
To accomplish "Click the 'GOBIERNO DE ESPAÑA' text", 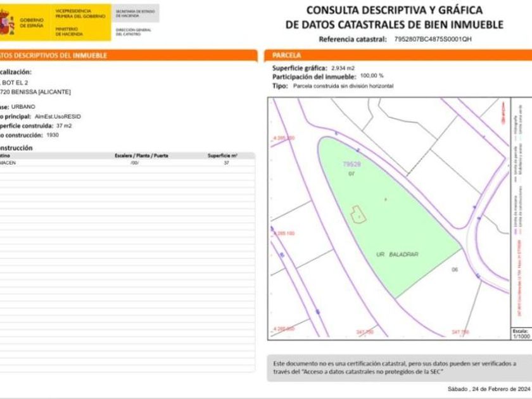I will point(32,23).
